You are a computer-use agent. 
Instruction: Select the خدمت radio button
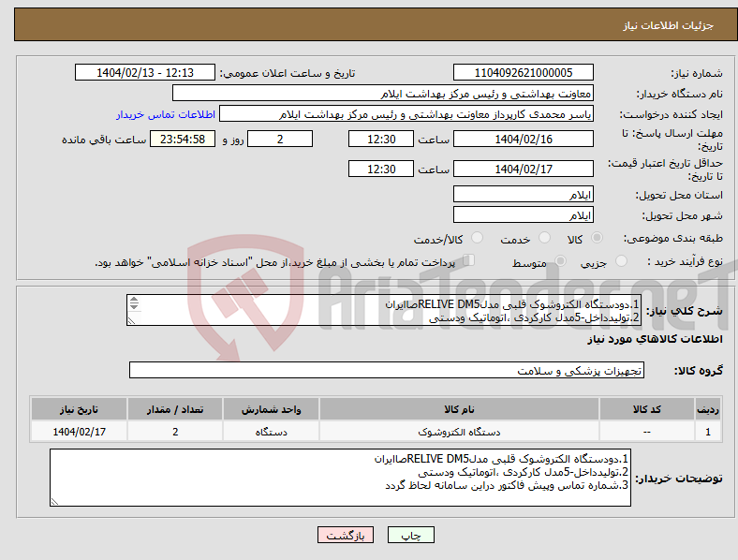tap(544, 238)
